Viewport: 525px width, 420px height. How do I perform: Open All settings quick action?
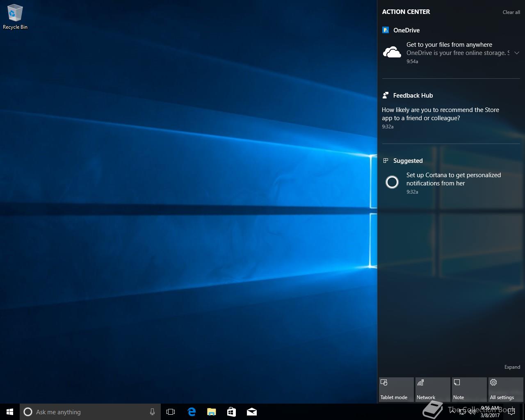(506, 390)
